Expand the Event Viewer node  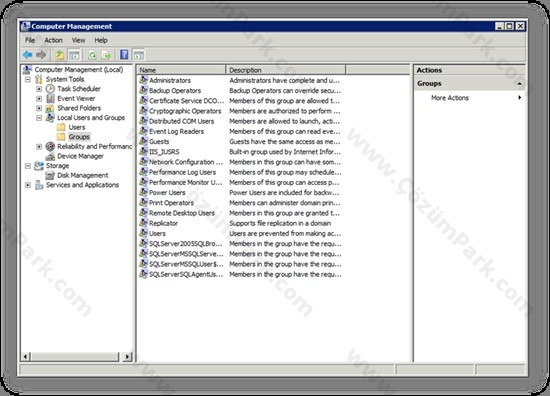point(39,99)
